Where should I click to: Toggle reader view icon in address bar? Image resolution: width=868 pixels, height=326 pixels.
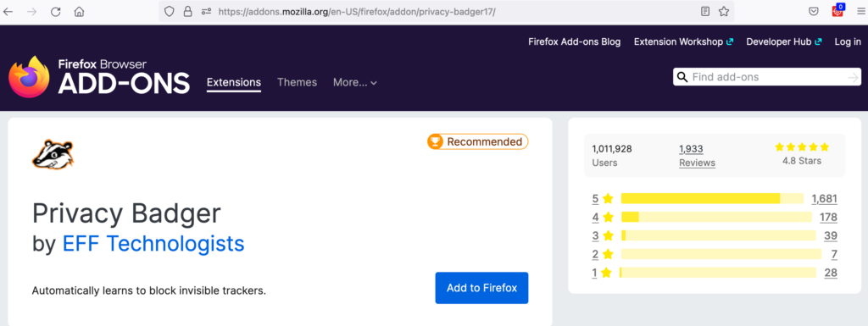[x=704, y=12]
